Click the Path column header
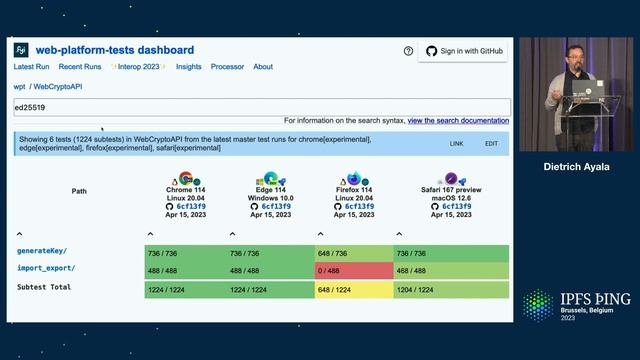Image resolution: width=640 pixels, height=360 pixels. point(79,191)
